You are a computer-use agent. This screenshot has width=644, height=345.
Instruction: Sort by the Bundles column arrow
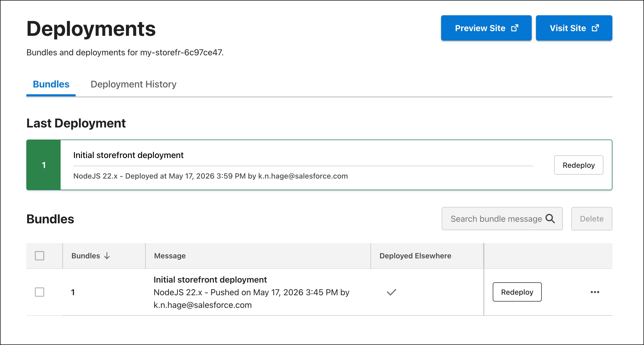pos(107,256)
